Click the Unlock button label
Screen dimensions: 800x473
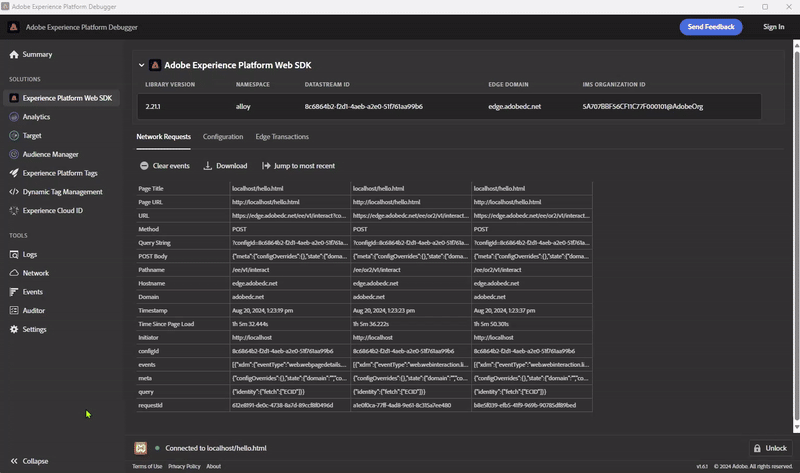point(776,449)
